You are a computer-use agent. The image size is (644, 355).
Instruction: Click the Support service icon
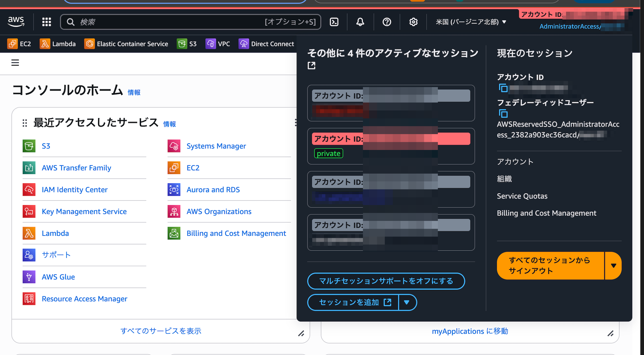[29, 255]
